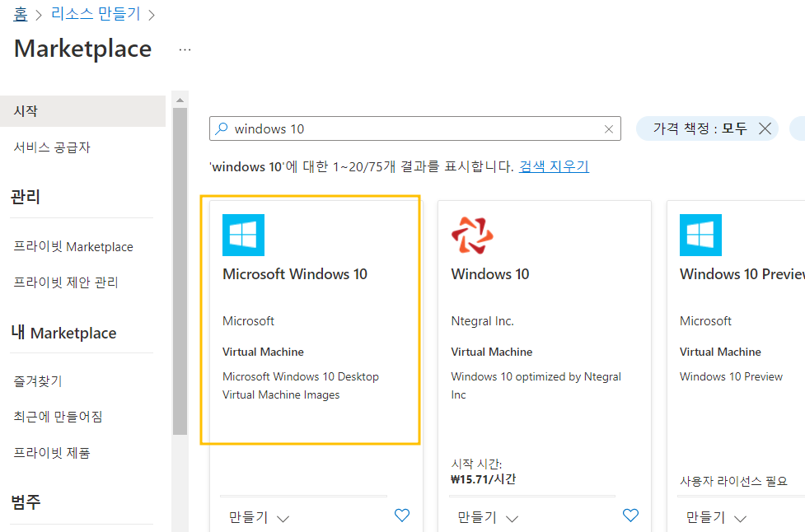Click the Marketplace search input field
The image size is (805, 532).
click(x=414, y=128)
